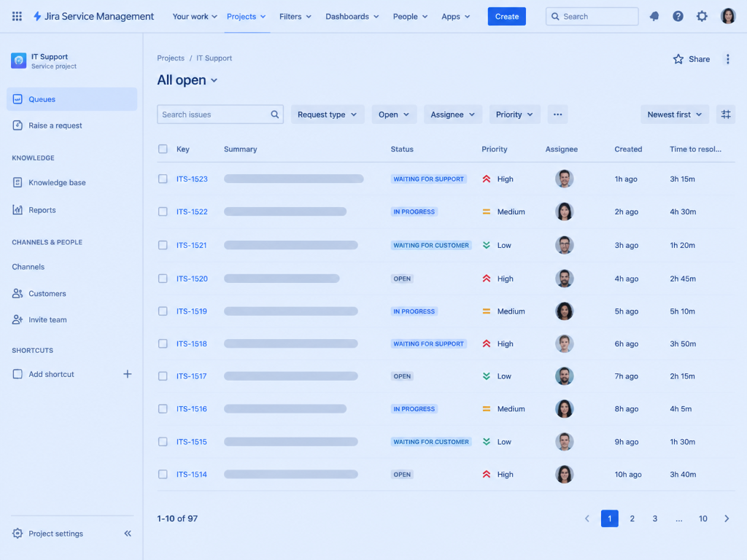Open the Priority filter dropdown
Image resolution: width=747 pixels, height=560 pixels.
point(514,114)
